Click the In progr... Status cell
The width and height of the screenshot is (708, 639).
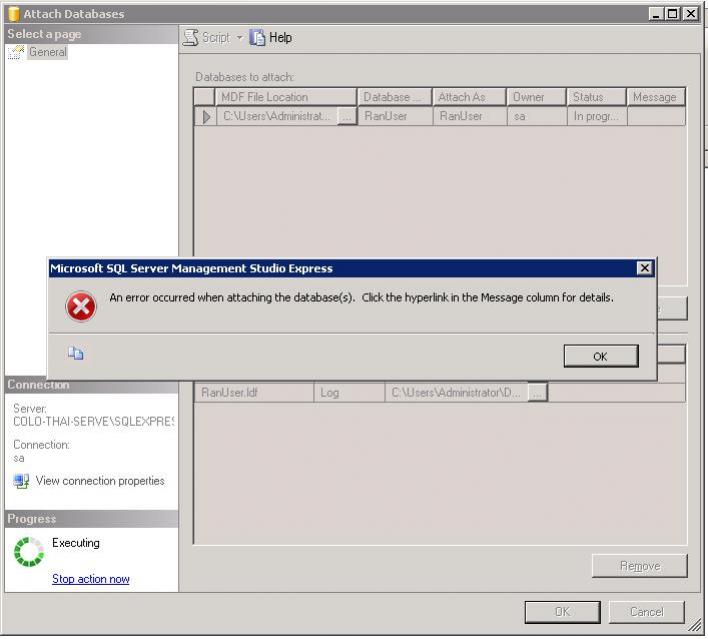pos(596,116)
